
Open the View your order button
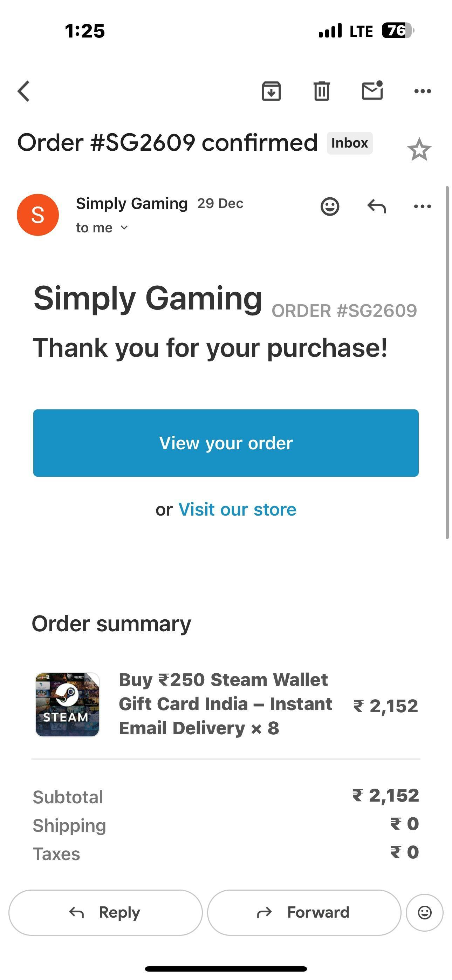[226, 443]
